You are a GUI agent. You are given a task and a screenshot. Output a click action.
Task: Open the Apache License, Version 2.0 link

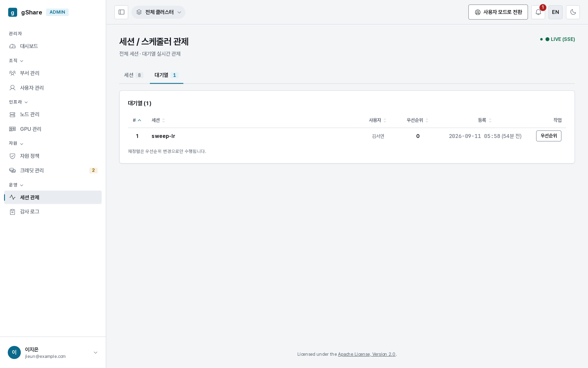(x=367, y=354)
